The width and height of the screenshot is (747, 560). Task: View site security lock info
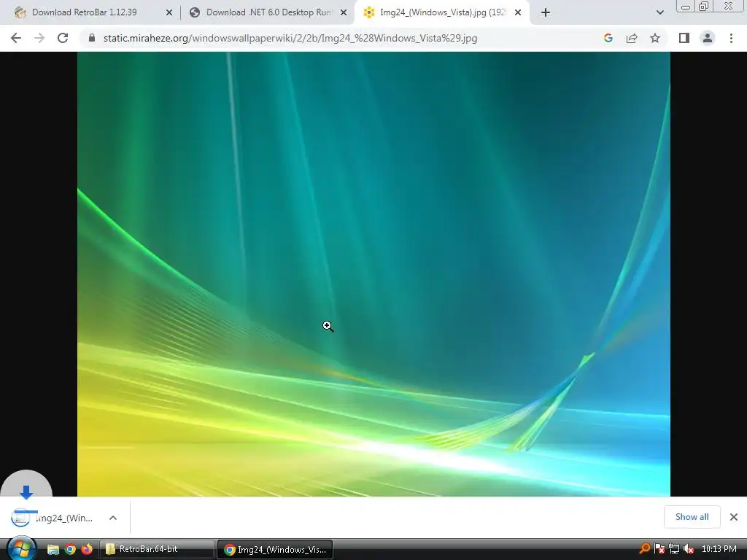pos(92,38)
